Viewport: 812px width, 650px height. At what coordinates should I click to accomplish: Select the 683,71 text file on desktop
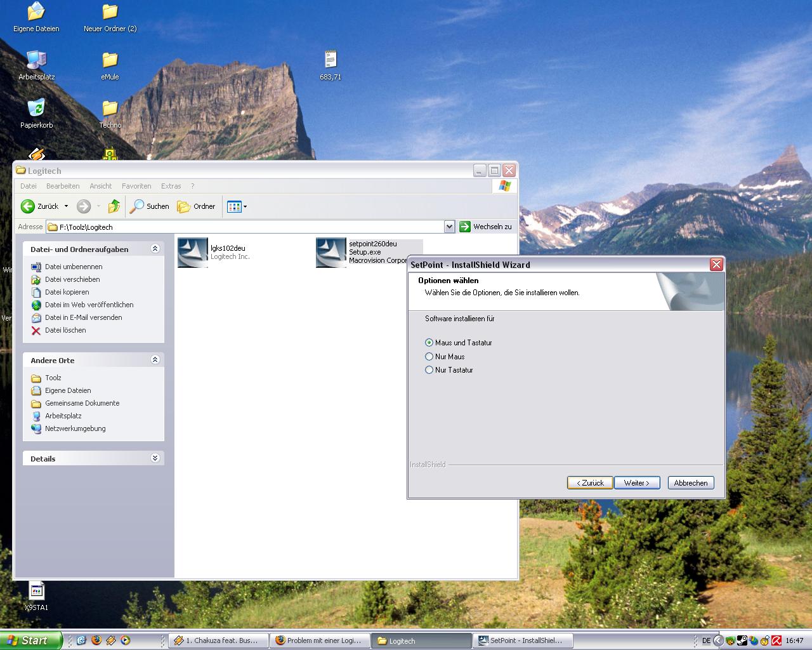pyautogui.click(x=331, y=65)
